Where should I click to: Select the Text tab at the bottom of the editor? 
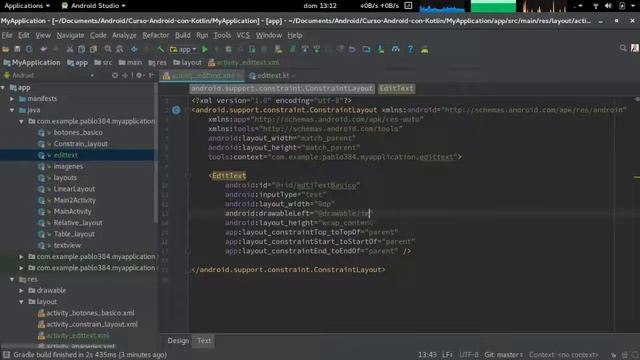click(x=204, y=340)
